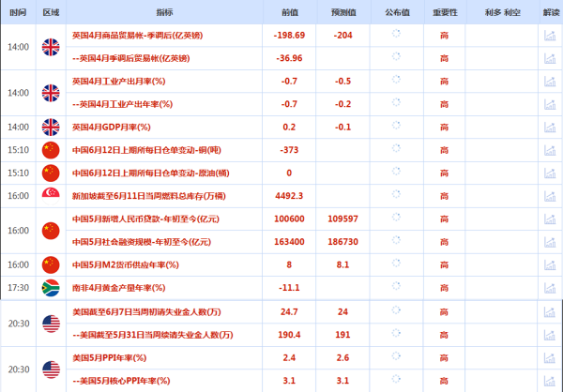This screenshot has height=392, width=563.
Task: Open chart icon for 新加坡燃料总库存 row
Action: [550, 196]
